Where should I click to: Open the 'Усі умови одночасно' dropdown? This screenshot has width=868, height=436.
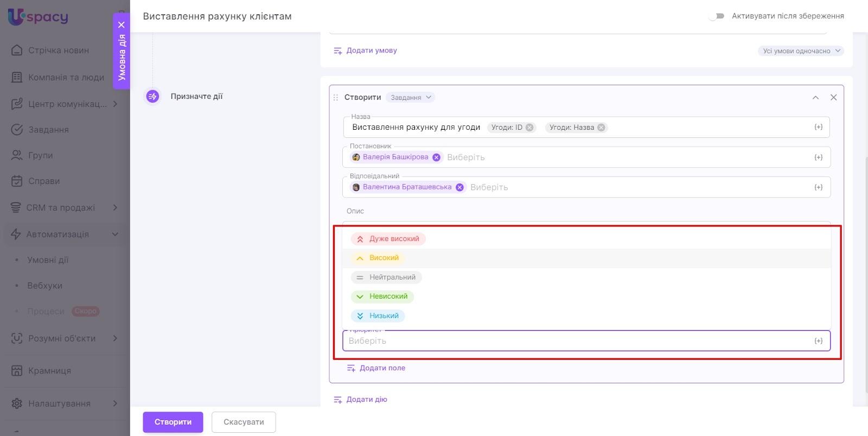pyautogui.click(x=801, y=51)
